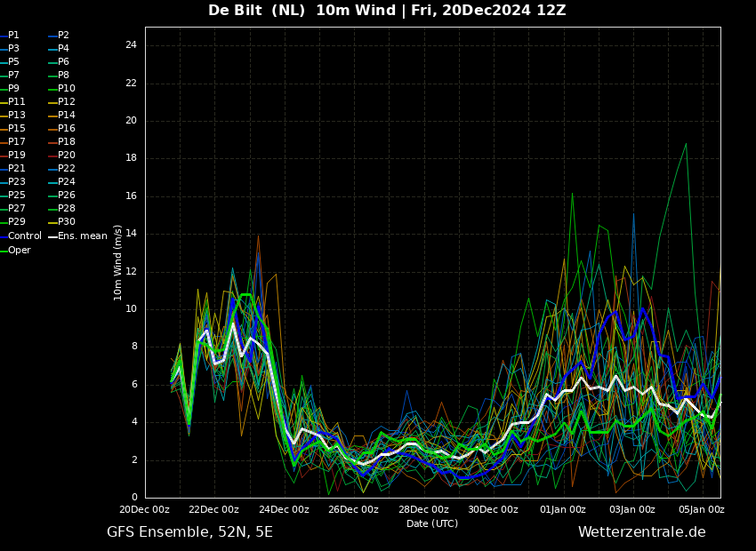Choose the P16 legend label

coord(67,129)
